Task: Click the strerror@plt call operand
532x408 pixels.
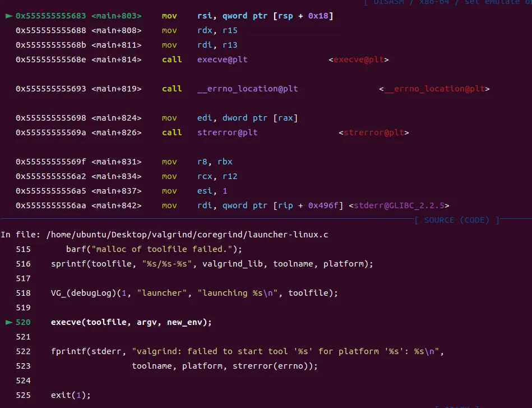Action: tap(227, 132)
